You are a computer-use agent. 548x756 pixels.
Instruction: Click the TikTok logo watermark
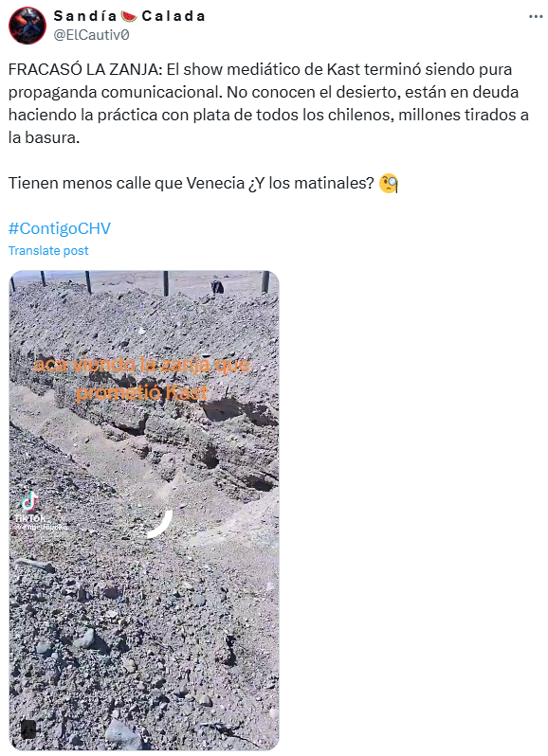click(x=30, y=500)
